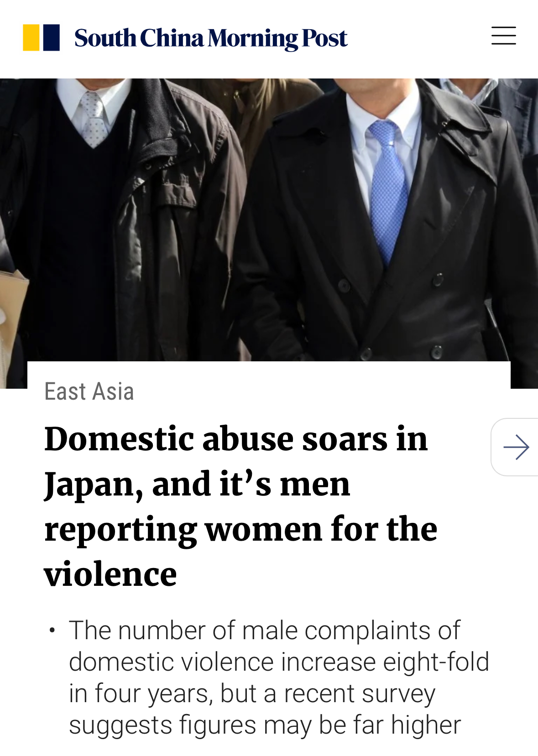Viewport: 538px width, 756px height.
Task: Click the SCMP yellow and navy flag logo
Action: [x=42, y=37]
